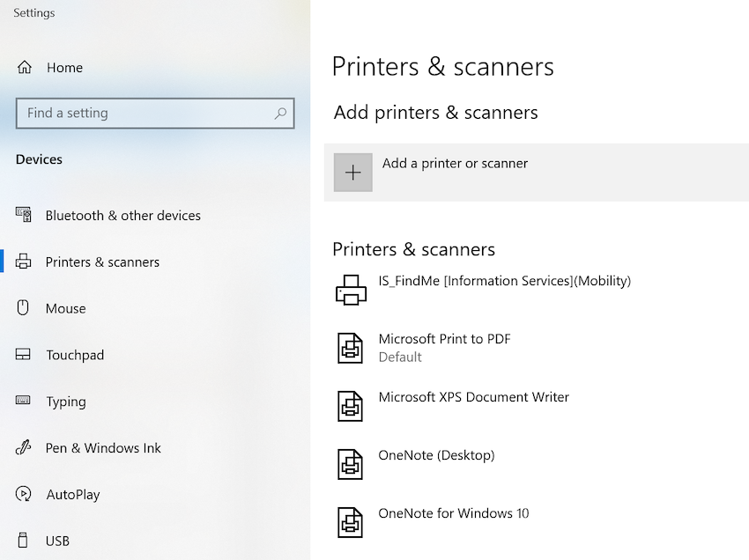749x560 pixels.
Task: Select OneNote (Desktop) printer entry
Action: (x=436, y=455)
